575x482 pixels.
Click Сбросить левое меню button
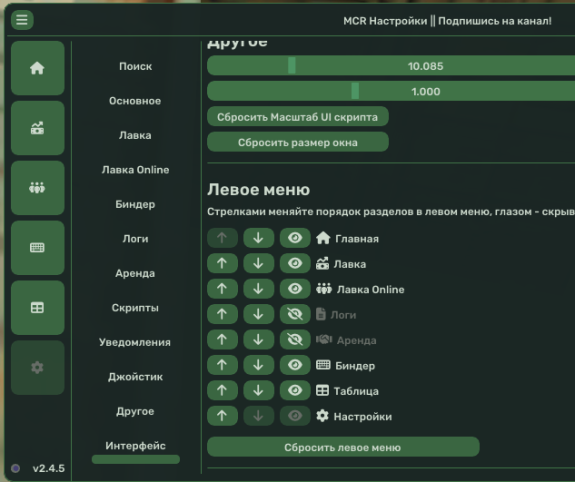pos(343,447)
